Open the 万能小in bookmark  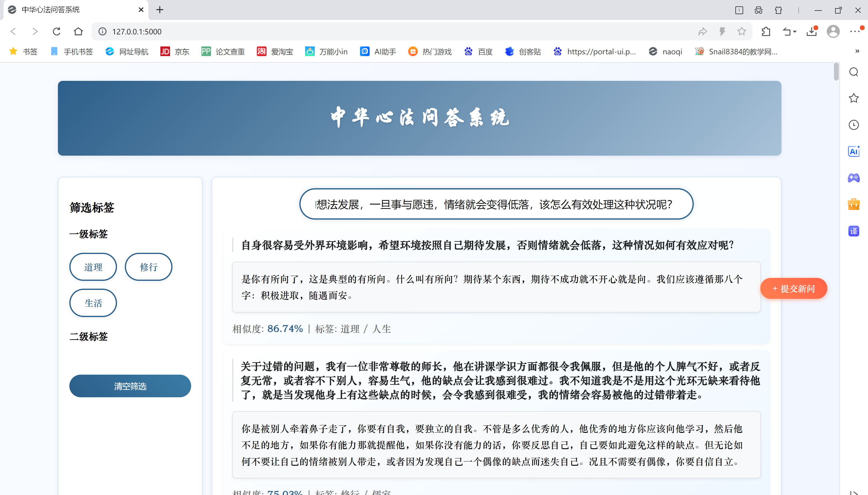[327, 52]
